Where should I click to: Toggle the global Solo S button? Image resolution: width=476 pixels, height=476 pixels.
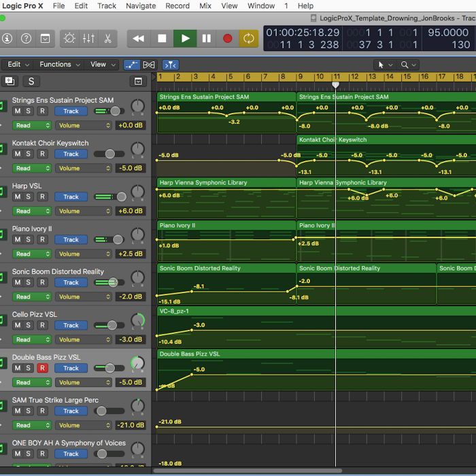point(31,81)
